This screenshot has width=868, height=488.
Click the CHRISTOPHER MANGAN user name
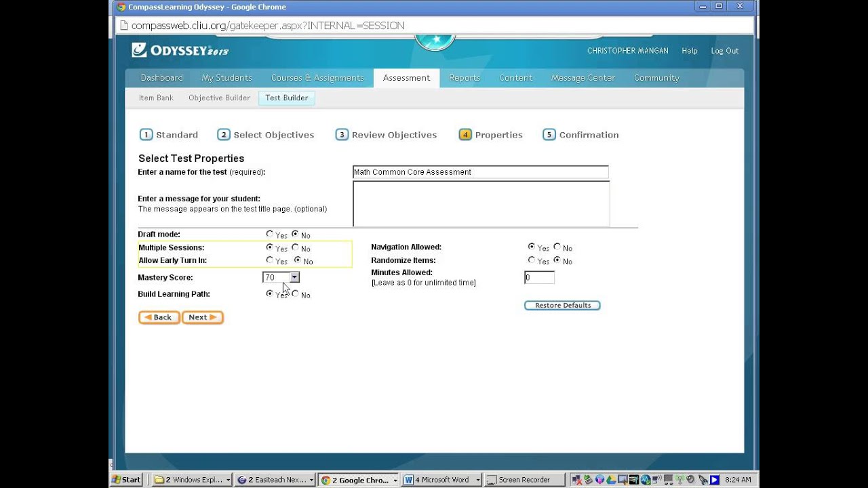click(627, 51)
